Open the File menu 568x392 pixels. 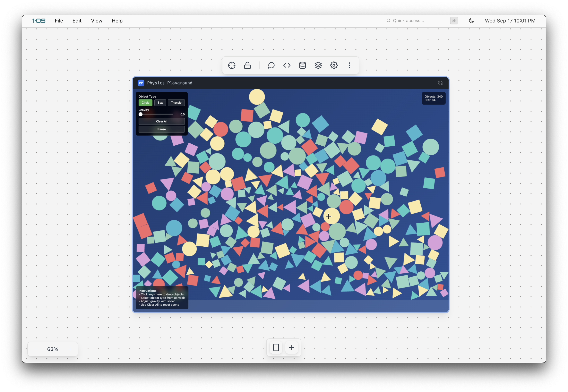pyautogui.click(x=59, y=21)
